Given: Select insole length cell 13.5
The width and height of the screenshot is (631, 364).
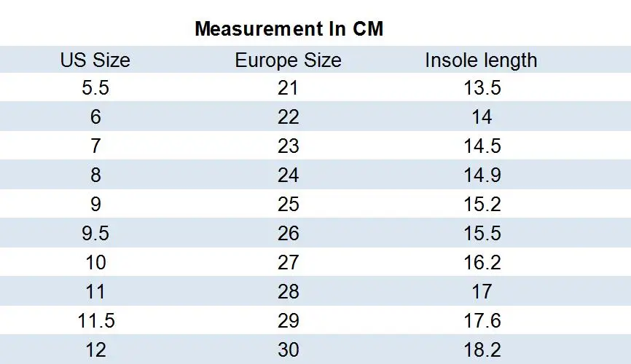Looking at the screenshot, I should pyautogui.click(x=482, y=88).
